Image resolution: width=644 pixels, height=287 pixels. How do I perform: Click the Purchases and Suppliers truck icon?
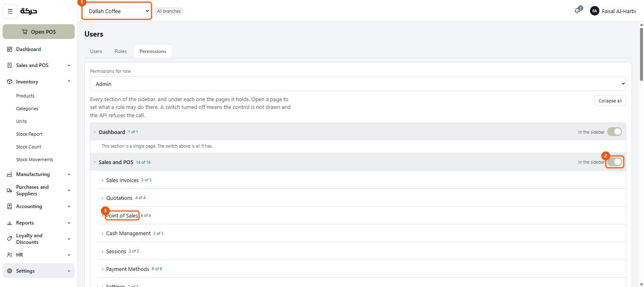pos(9,190)
